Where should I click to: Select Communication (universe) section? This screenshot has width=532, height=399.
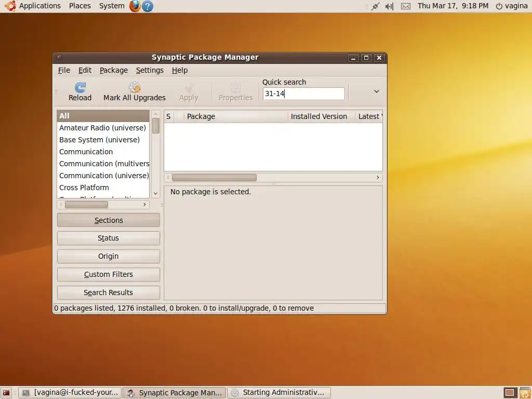click(x=103, y=176)
